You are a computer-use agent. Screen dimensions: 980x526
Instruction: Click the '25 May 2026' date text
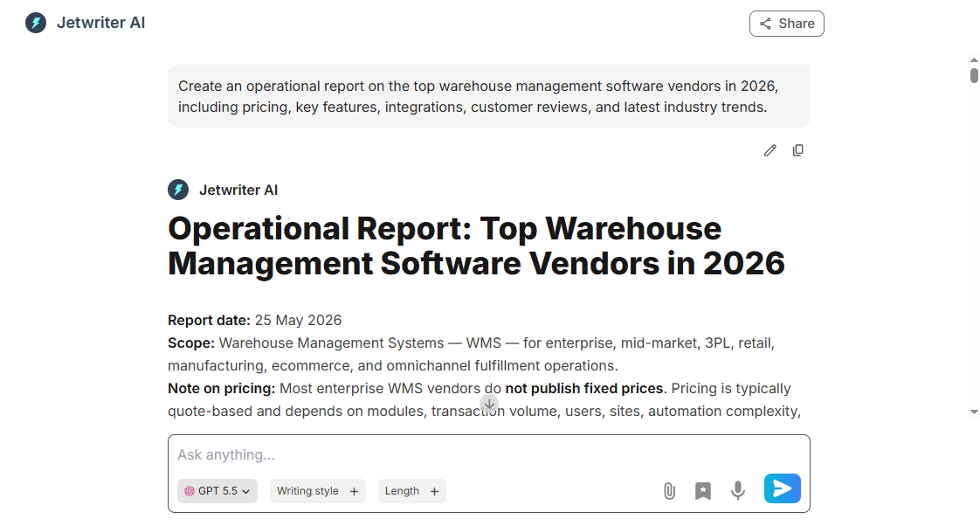click(298, 320)
